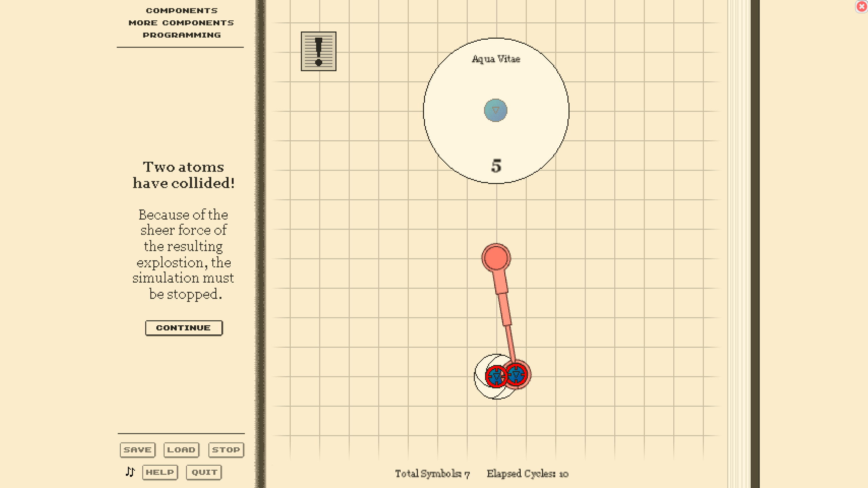Click the Elapsed Cycles counter text
868x488 pixels.
[x=527, y=473]
